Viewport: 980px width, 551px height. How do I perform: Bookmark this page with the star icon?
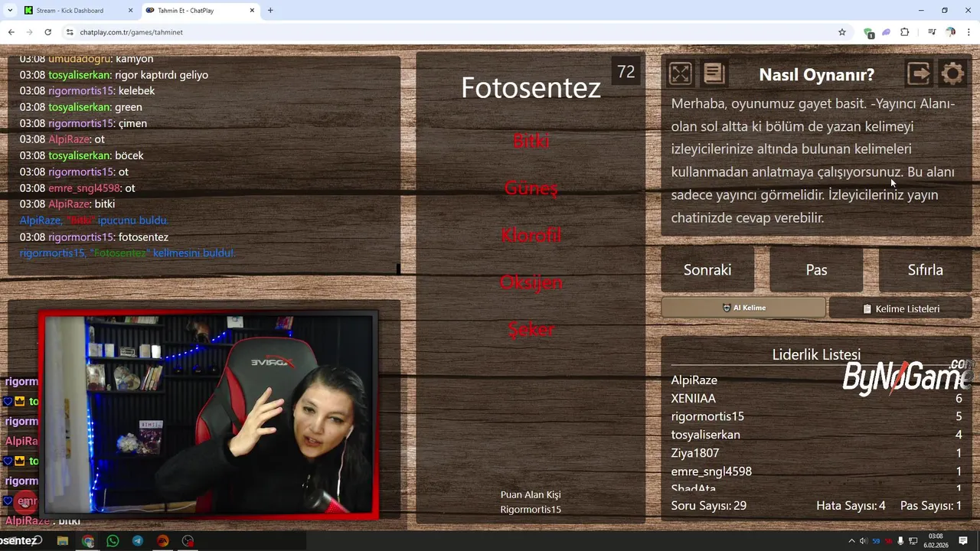click(x=842, y=32)
